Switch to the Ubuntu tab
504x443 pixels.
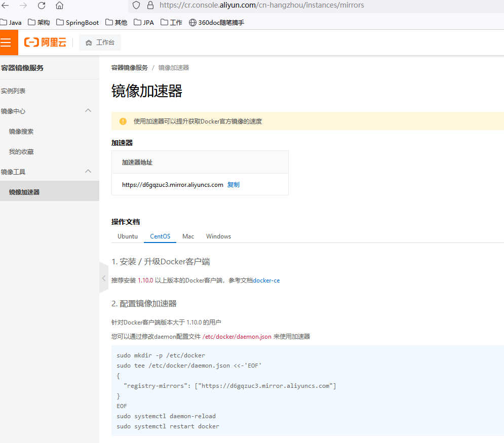point(128,236)
